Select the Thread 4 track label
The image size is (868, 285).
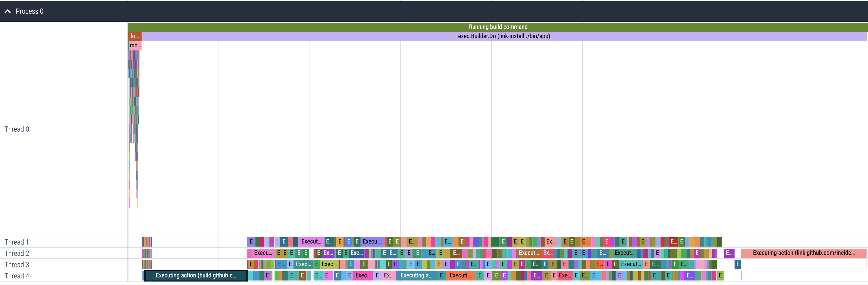pyautogui.click(x=17, y=276)
